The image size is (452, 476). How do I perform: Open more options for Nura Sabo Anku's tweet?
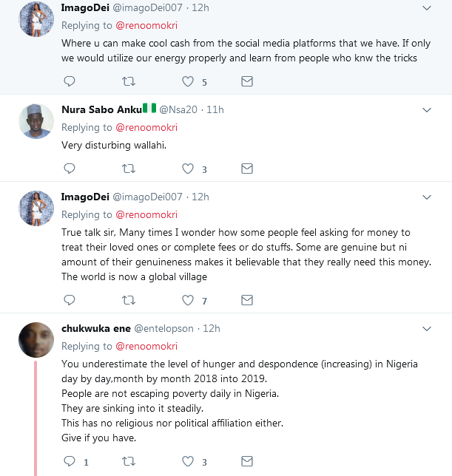pyautogui.click(x=426, y=110)
